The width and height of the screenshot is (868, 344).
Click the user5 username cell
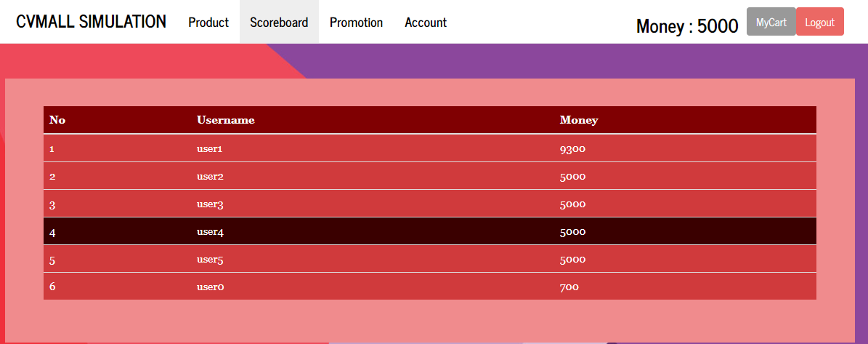[x=210, y=260]
